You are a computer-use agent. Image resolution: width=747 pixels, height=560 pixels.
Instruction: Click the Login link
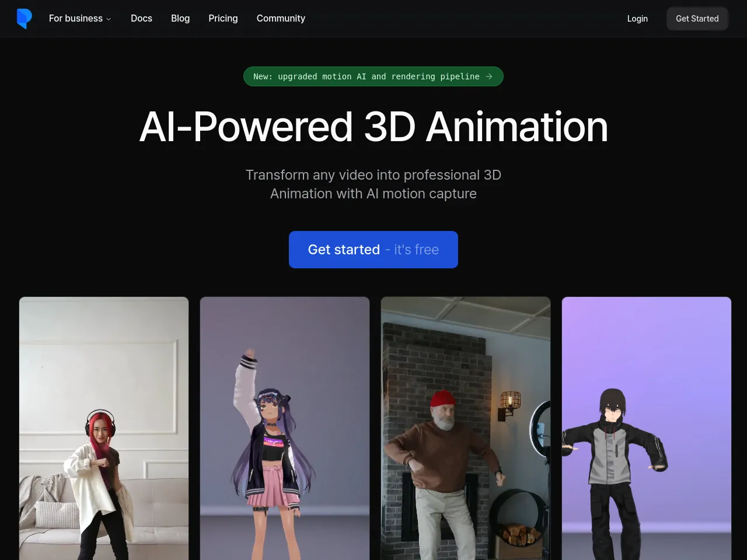[637, 19]
